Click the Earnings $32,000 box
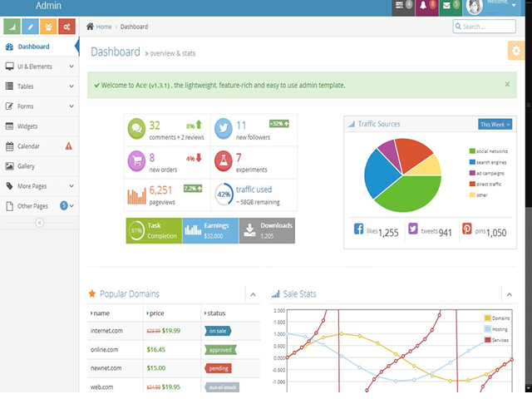532x399 pixels. click(210, 231)
